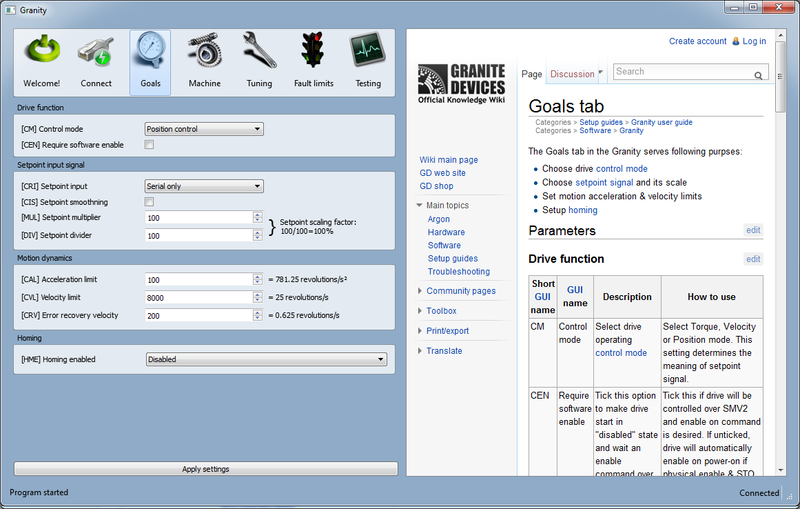Image resolution: width=800 pixels, height=509 pixels.
Task: Click the Create account link
Action: [697, 41]
